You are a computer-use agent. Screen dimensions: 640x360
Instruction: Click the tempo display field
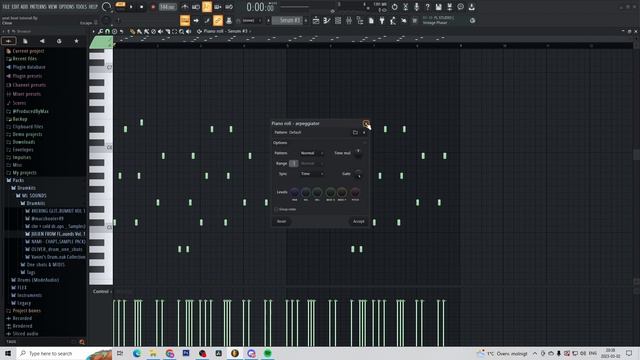(167, 7)
